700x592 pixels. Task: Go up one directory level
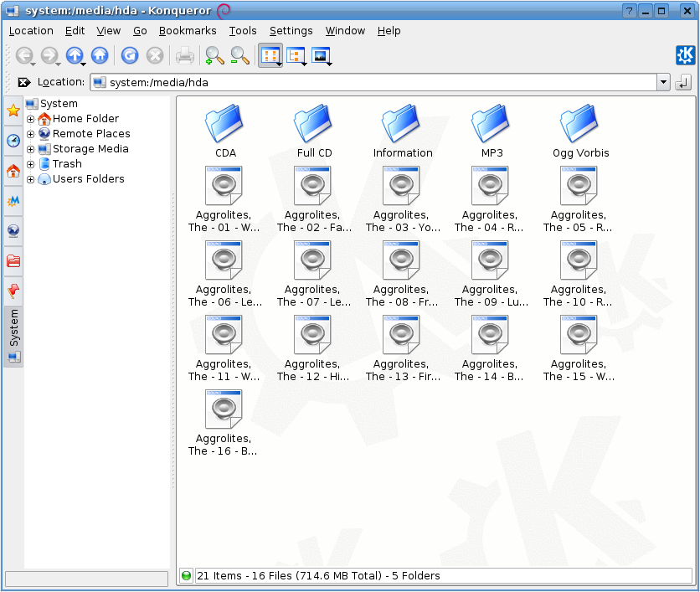click(75, 56)
